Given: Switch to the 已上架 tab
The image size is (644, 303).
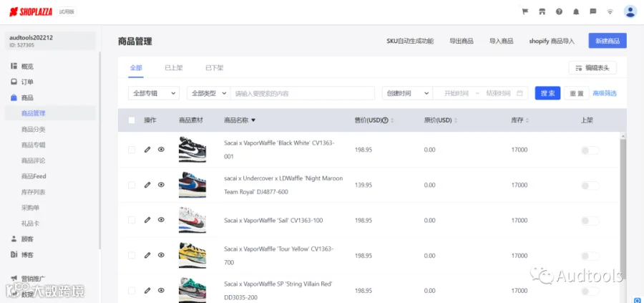Looking at the screenshot, I should 174,68.
